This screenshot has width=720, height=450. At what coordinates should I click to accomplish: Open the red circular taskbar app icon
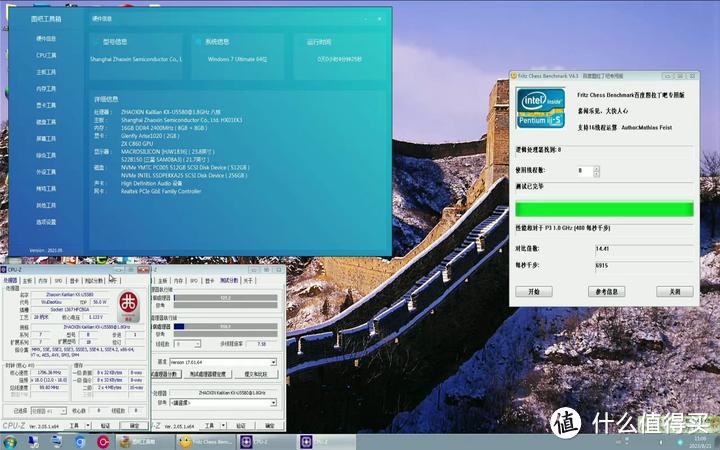point(103,441)
